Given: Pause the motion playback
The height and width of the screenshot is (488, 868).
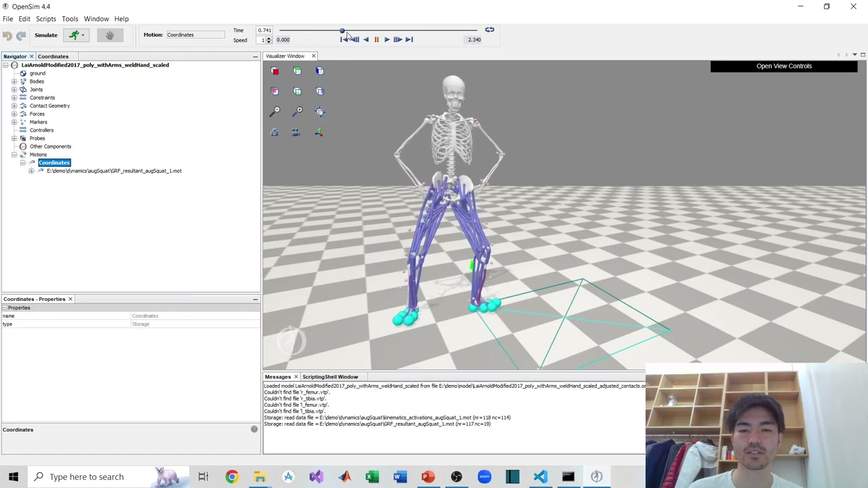Looking at the screenshot, I should tap(376, 39).
